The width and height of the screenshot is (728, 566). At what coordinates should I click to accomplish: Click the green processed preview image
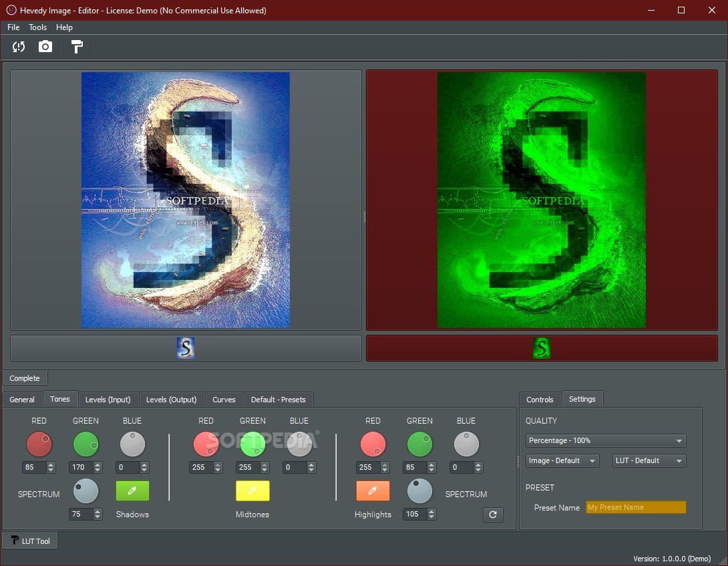(542, 200)
